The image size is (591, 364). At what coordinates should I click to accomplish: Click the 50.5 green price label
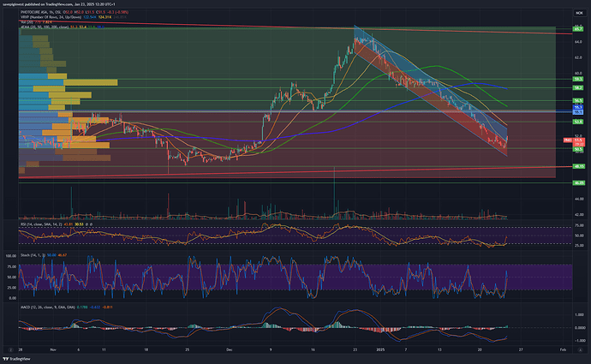(x=578, y=149)
